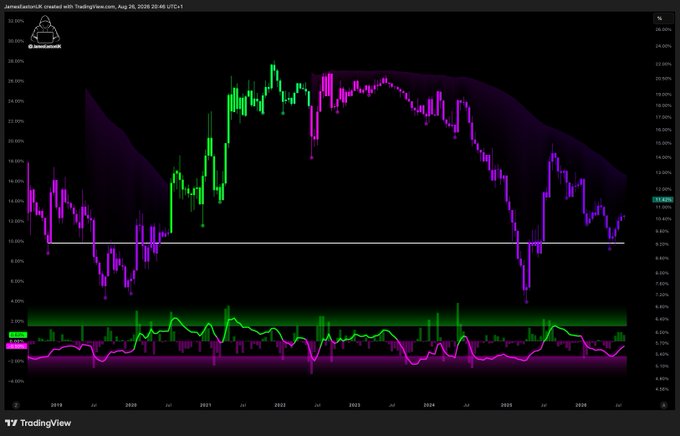The width and height of the screenshot is (680, 436).
Task: Select the 11.42% current price label
Action: (662, 200)
